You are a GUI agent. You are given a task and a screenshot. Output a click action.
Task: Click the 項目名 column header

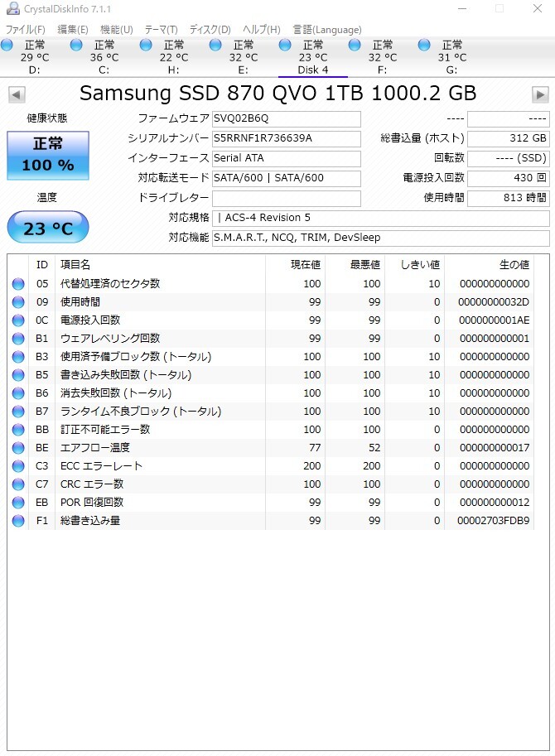pyautogui.click(x=160, y=265)
